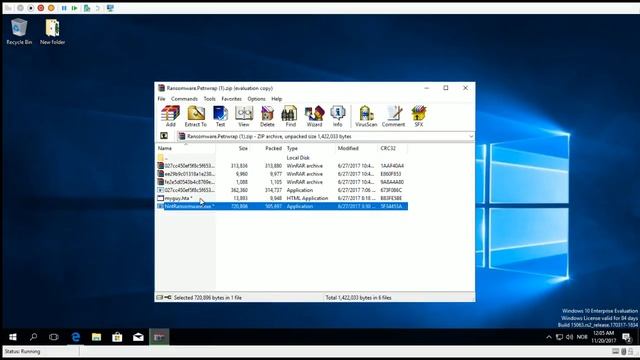640x360 pixels.
Task: Select the myguy.hta file
Action: point(282,198)
